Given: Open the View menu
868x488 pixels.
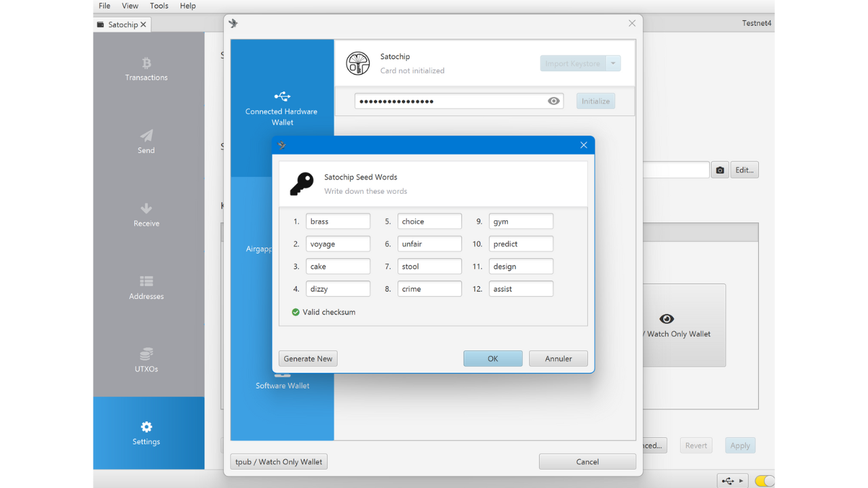Looking at the screenshot, I should point(130,6).
